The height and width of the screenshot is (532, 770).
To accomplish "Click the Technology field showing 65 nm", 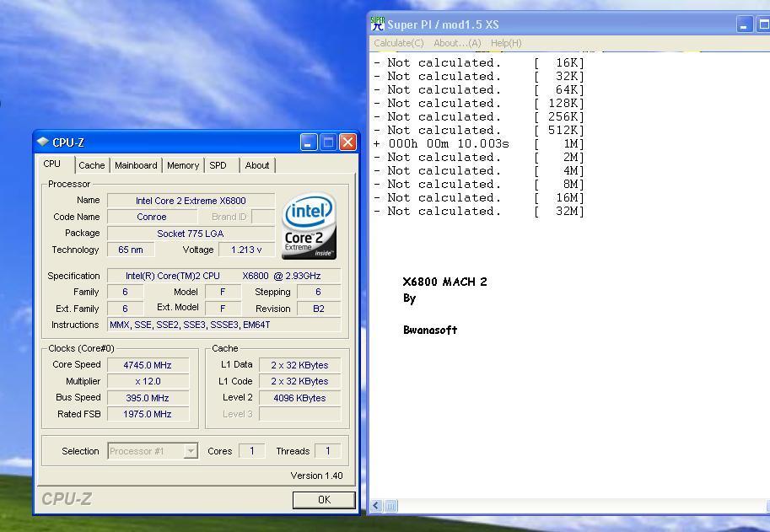I will [x=131, y=250].
